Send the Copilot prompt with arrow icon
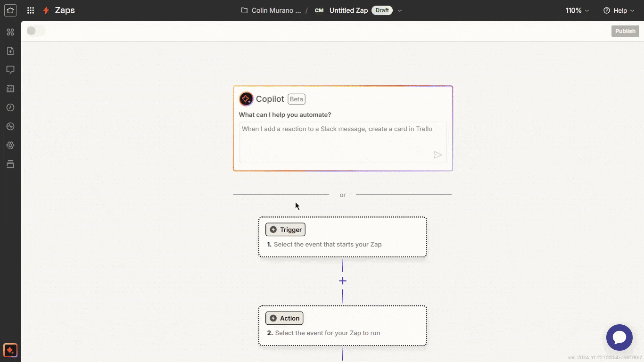This screenshot has width=644, height=362. tap(438, 155)
